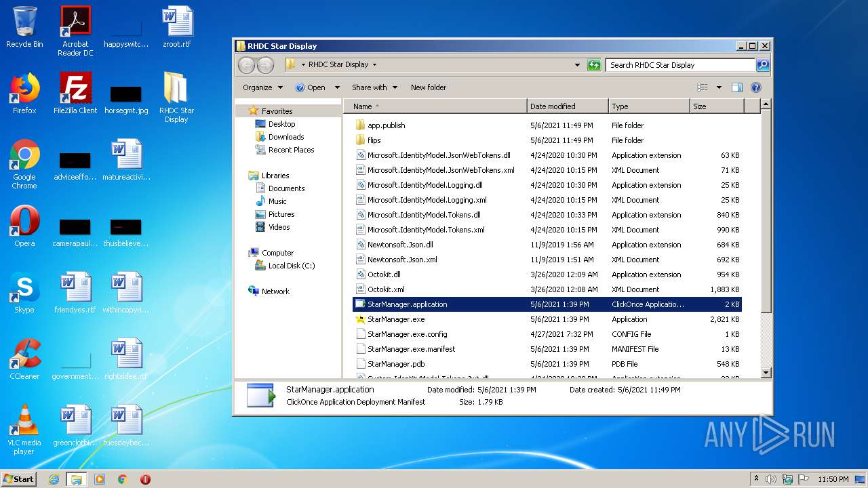Launch VLC media player from desktop
The image size is (868, 488).
tap(24, 429)
